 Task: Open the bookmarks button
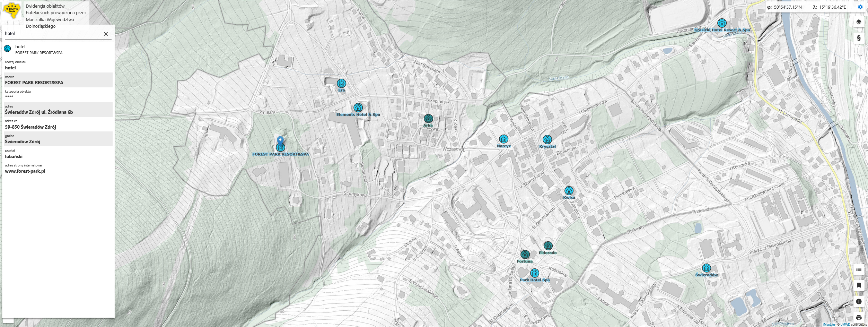point(858,285)
